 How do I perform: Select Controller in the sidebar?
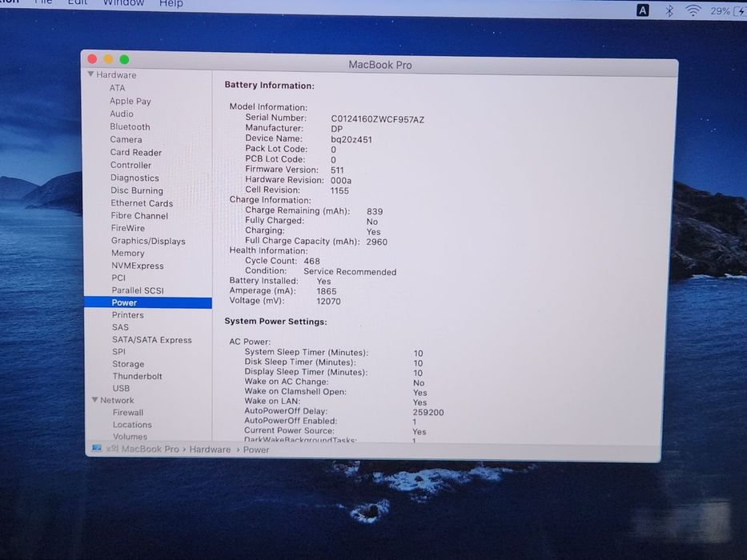click(x=131, y=166)
